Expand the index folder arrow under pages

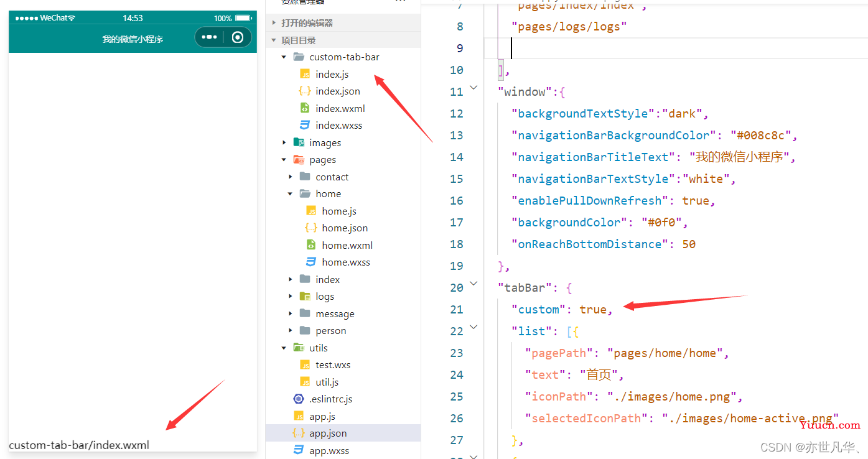pos(291,279)
